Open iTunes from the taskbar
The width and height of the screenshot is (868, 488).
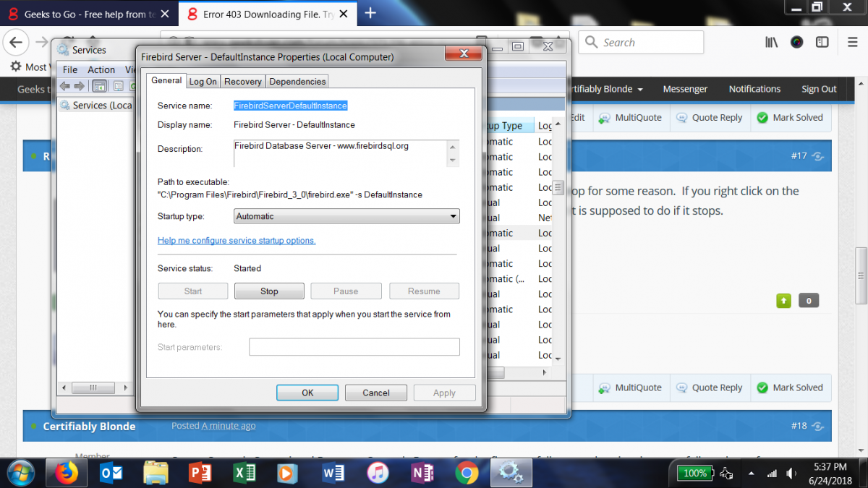click(x=378, y=473)
